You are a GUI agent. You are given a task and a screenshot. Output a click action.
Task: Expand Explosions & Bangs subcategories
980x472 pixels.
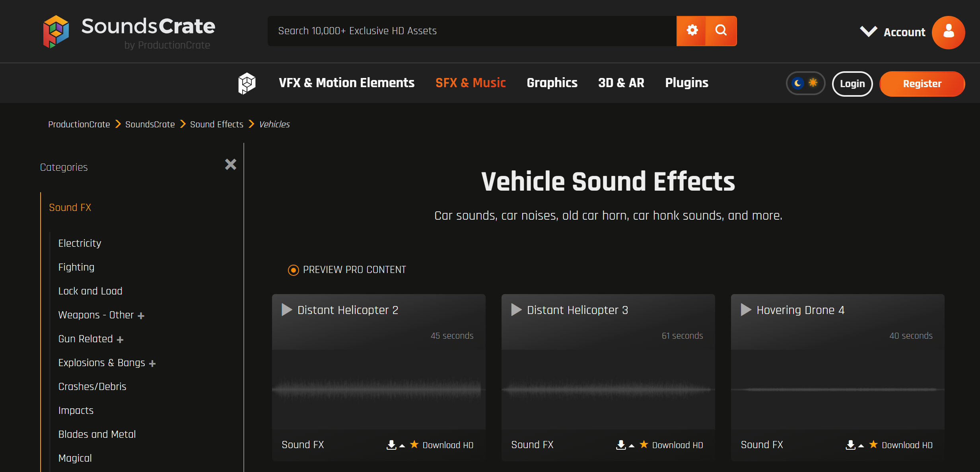pyautogui.click(x=152, y=363)
